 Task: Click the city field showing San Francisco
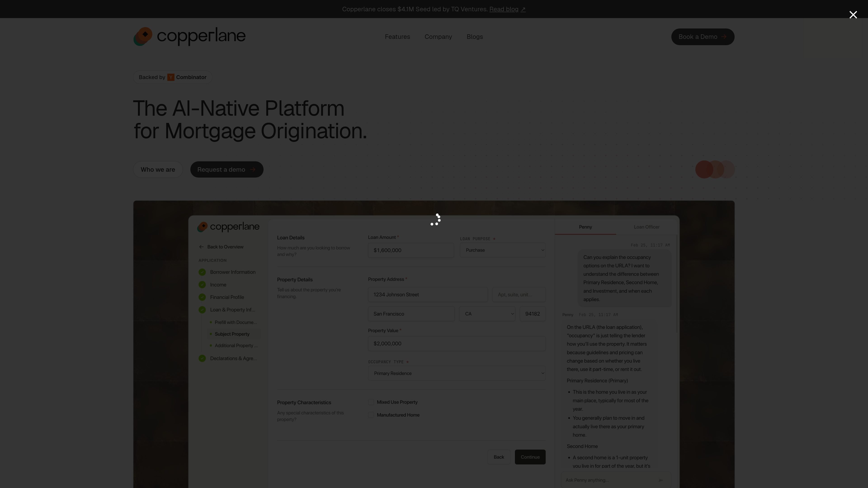[411, 314]
